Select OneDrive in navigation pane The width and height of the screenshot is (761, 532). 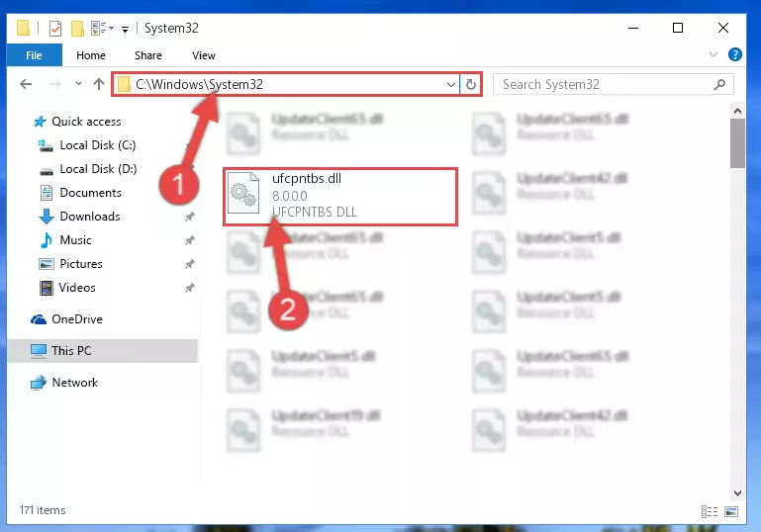pyautogui.click(x=76, y=319)
